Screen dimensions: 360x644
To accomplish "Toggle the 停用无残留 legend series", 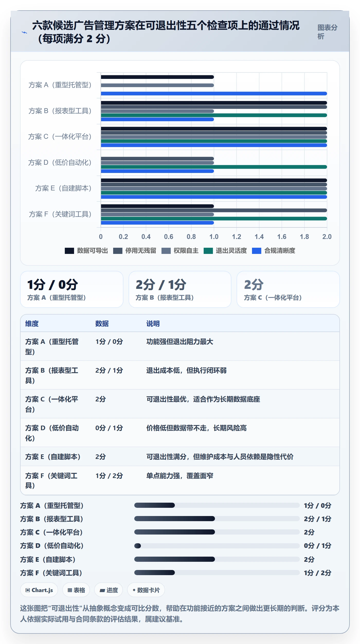I will (135, 251).
